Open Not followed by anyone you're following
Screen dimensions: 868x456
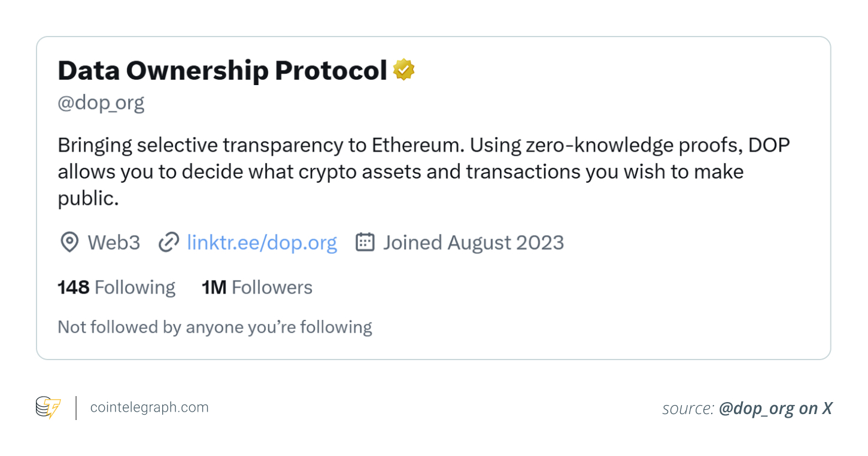(x=215, y=327)
